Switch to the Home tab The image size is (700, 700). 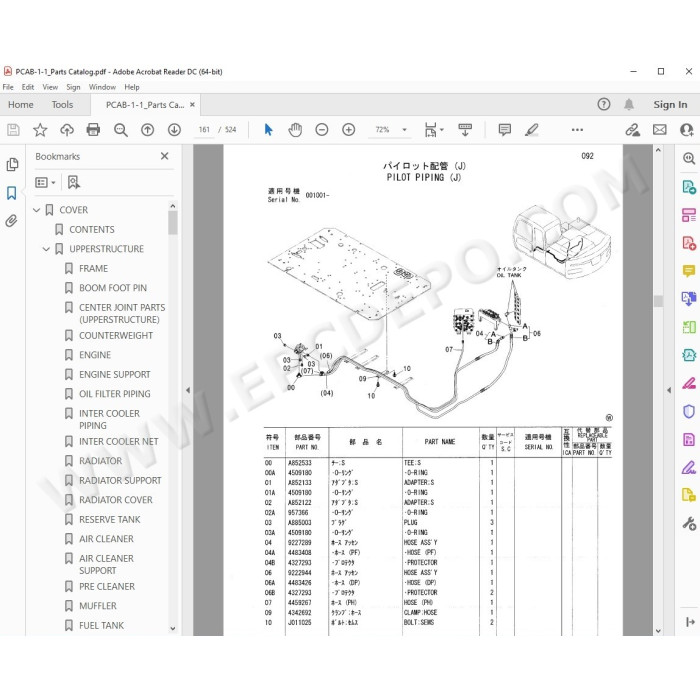click(x=21, y=104)
